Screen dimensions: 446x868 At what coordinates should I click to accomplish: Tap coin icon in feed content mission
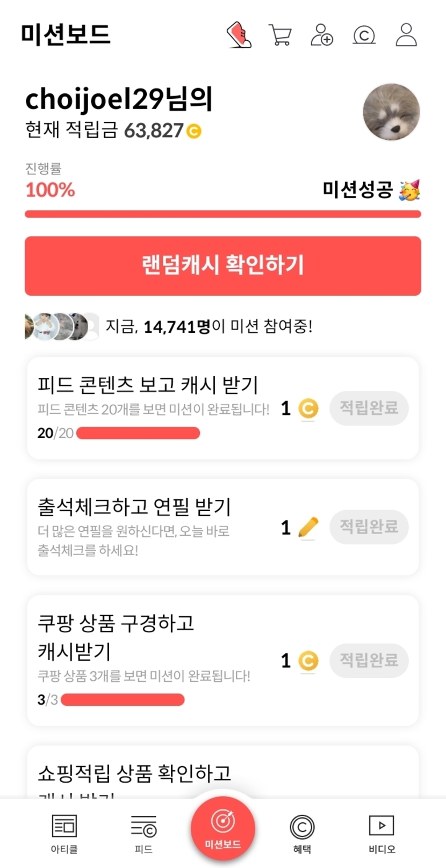coord(308,409)
